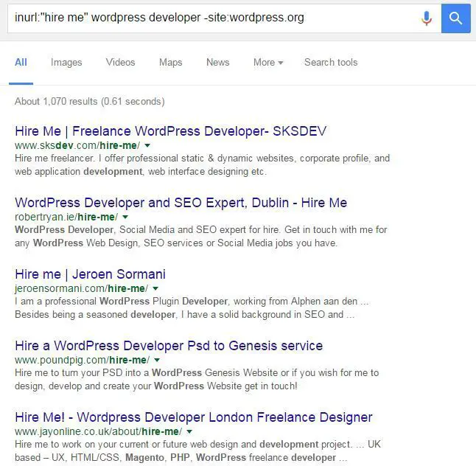The width and height of the screenshot is (476, 466).
Task: Click the www.sksdev.com/hire-me/ green URL
Action: click(77, 145)
